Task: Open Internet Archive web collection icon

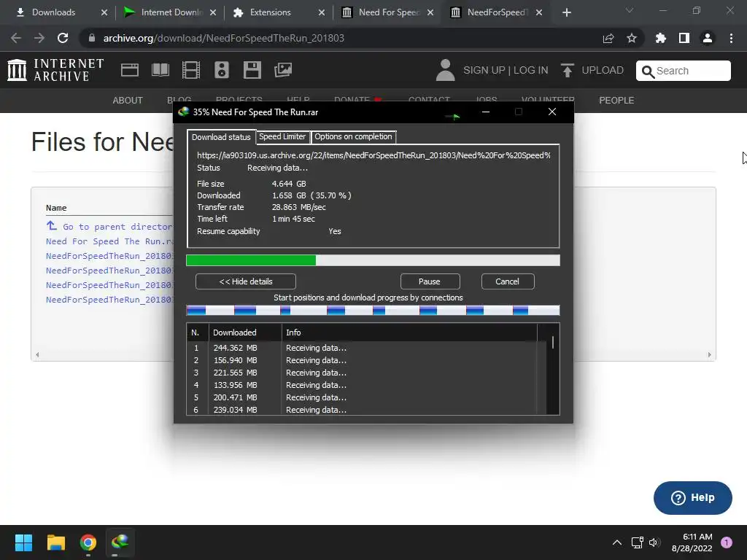Action: [x=130, y=70]
